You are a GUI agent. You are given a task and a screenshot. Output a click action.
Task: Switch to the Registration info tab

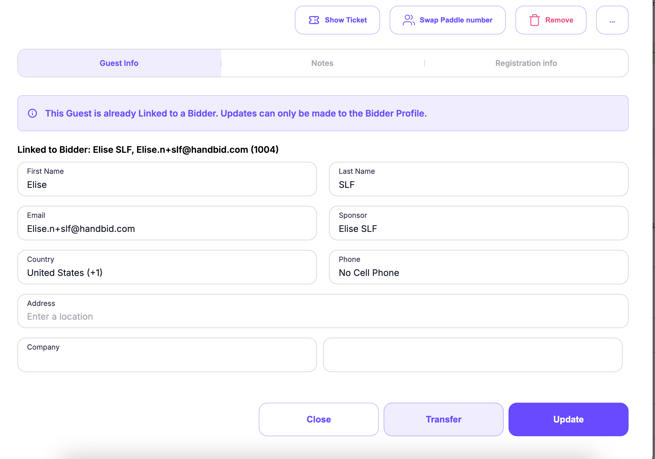click(526, 63)
